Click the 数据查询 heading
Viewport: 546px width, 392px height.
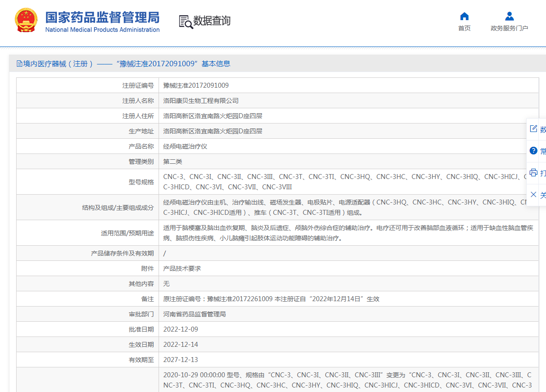(x=212, y=21)
